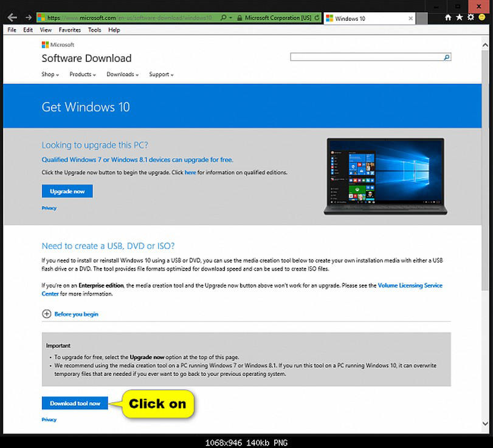The height and width of the screenshot is (448, 493).
Task: Click Before you begin link text
Action: 76,314
